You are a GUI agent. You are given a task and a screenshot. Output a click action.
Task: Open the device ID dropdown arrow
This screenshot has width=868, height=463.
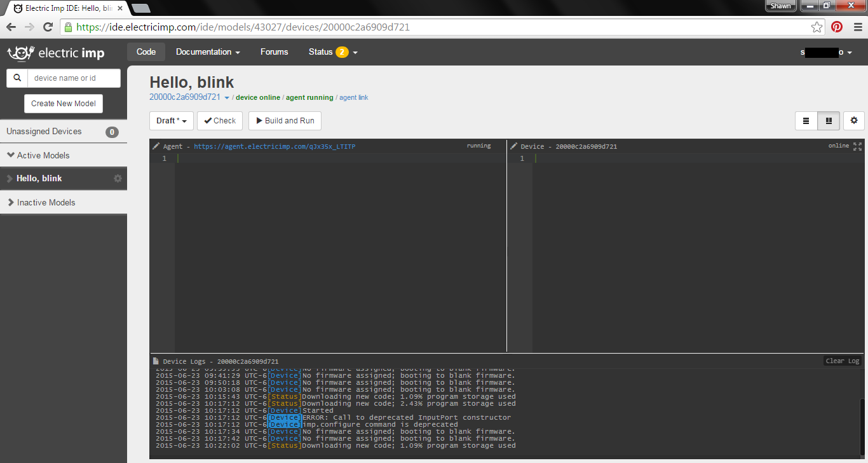[x=227, y=98]
